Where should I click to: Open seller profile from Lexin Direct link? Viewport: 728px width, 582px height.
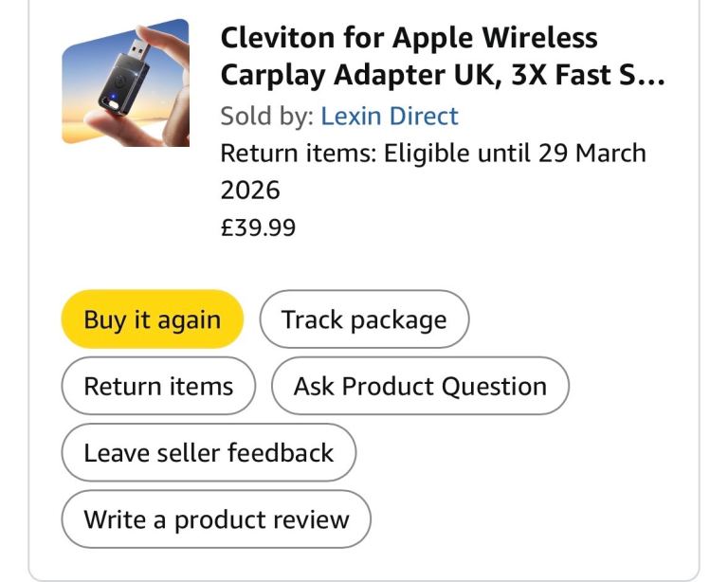[x=389, y=116]
